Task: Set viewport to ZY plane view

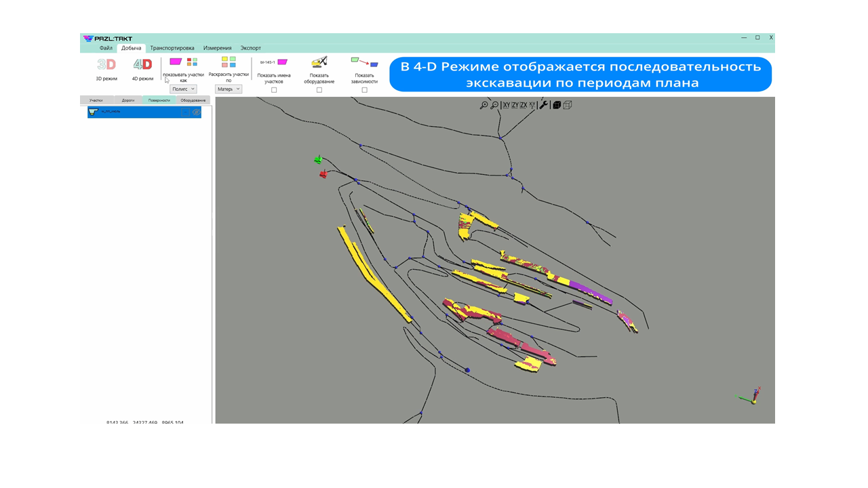Action: click(515, 105)
